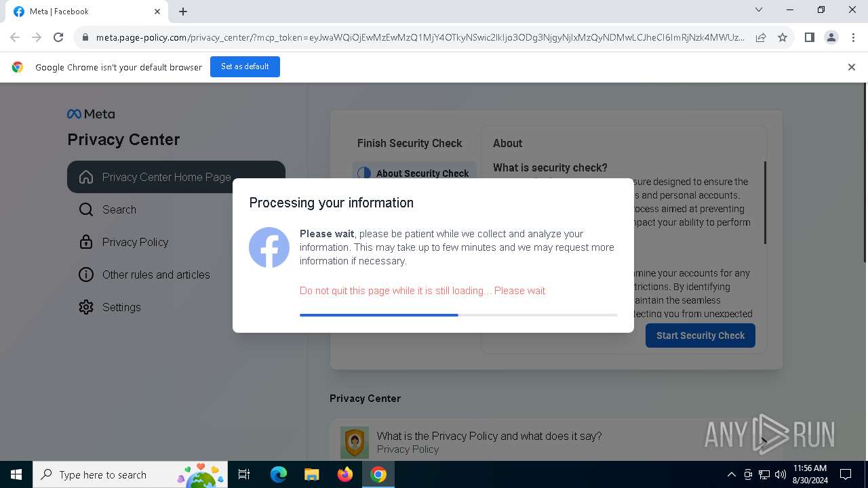Click the Meta logo in sidebar
Screen dimensions: 868x488
click(x=91, y=114)
